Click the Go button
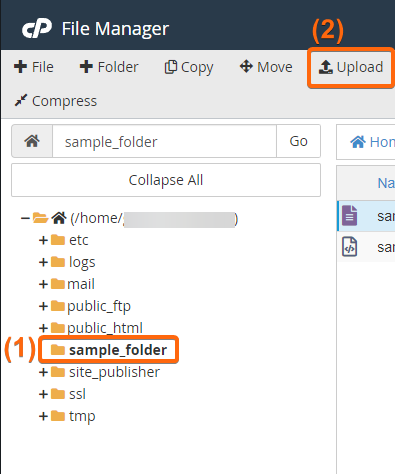Screen dimensions: 395x474 298,141
